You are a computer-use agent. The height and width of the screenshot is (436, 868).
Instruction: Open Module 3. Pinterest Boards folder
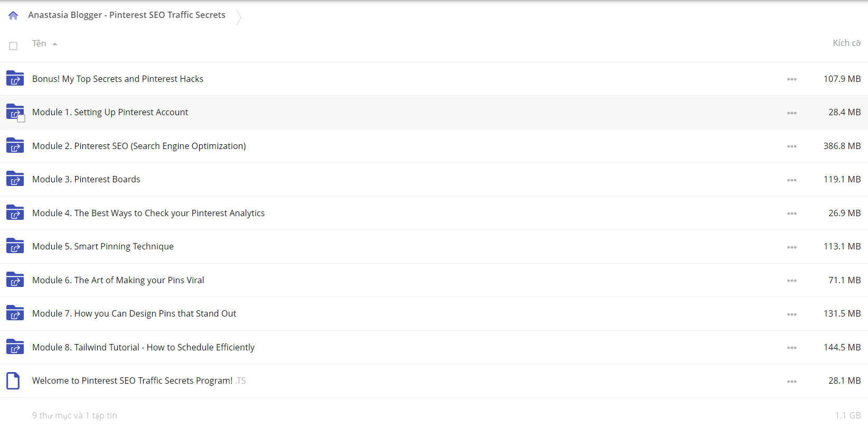pyautogui.click(x=86, y=179)
